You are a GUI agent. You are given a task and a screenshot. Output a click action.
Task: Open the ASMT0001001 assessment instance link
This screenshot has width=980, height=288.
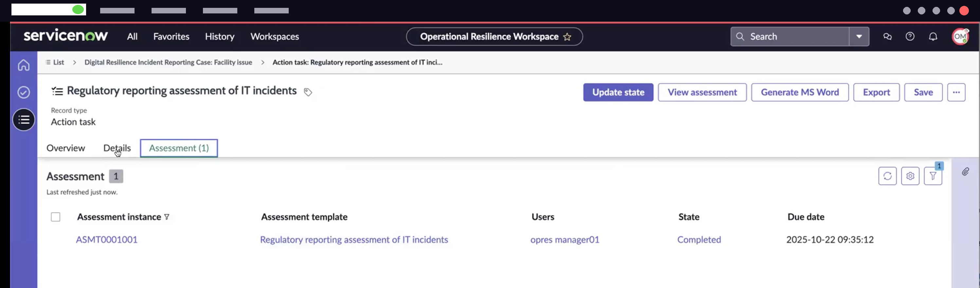click(x=106, y=240)
